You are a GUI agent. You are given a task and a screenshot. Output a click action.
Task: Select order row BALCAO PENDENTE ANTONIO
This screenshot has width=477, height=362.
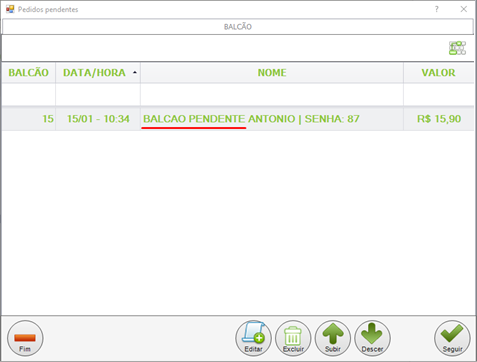[x=238, y=119]
